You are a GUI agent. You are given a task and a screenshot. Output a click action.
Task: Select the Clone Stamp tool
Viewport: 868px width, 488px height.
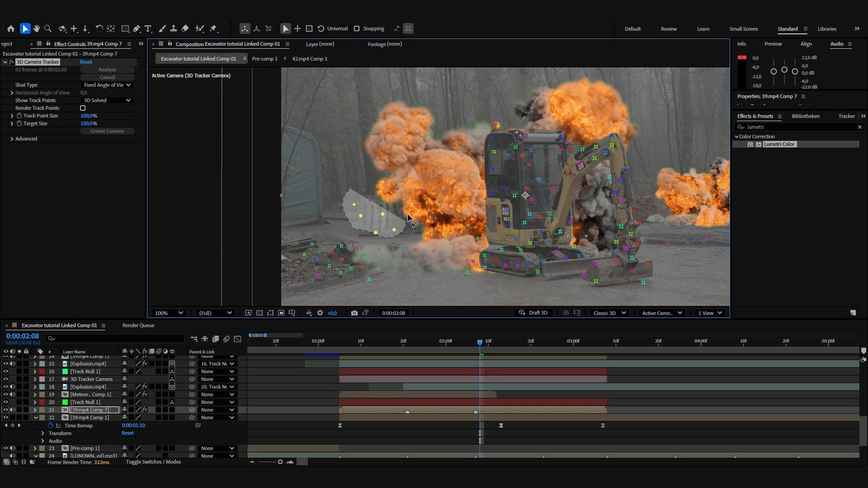(174, 29)
